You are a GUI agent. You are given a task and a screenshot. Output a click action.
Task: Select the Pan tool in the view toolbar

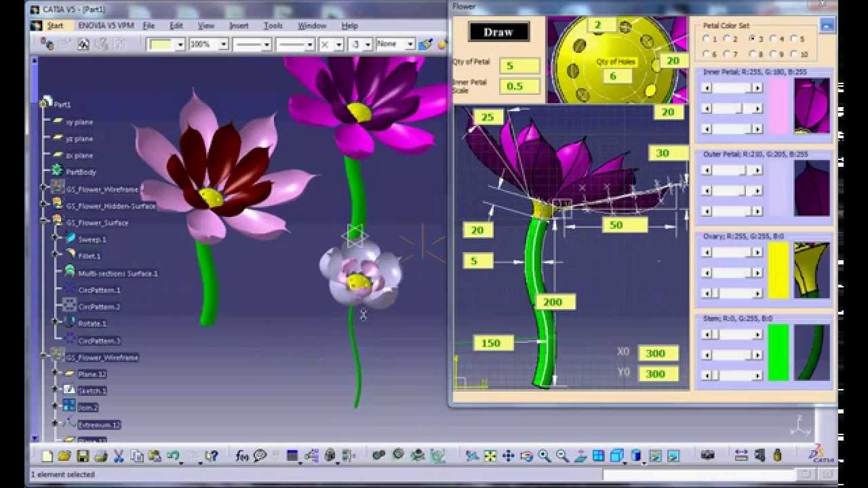[509, 457]
